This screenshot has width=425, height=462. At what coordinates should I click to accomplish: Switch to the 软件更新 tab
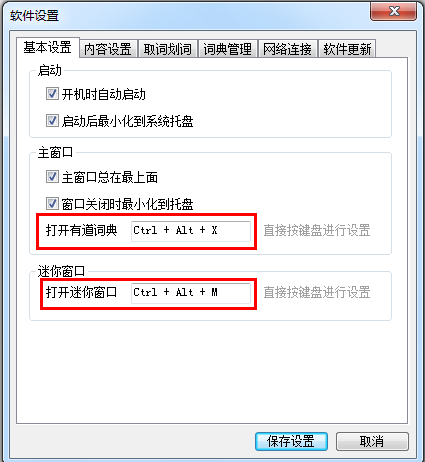[347, 49]
